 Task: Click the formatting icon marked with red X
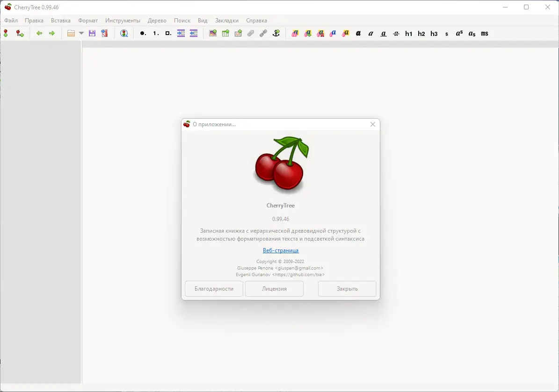[320, 34]
